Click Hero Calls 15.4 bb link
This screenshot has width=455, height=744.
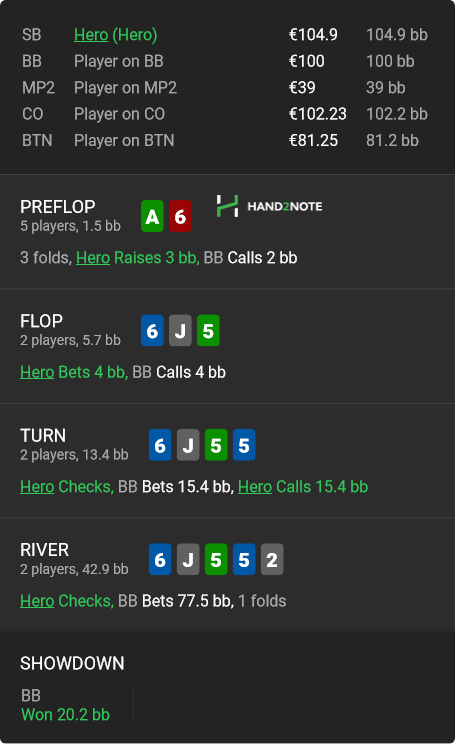click(303, 486)
